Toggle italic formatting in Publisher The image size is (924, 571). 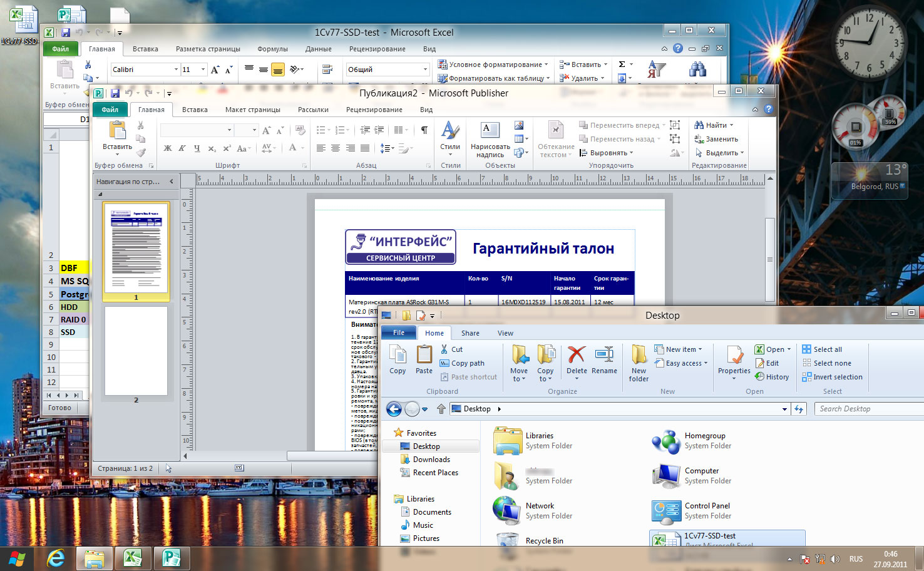click(182, 148)
